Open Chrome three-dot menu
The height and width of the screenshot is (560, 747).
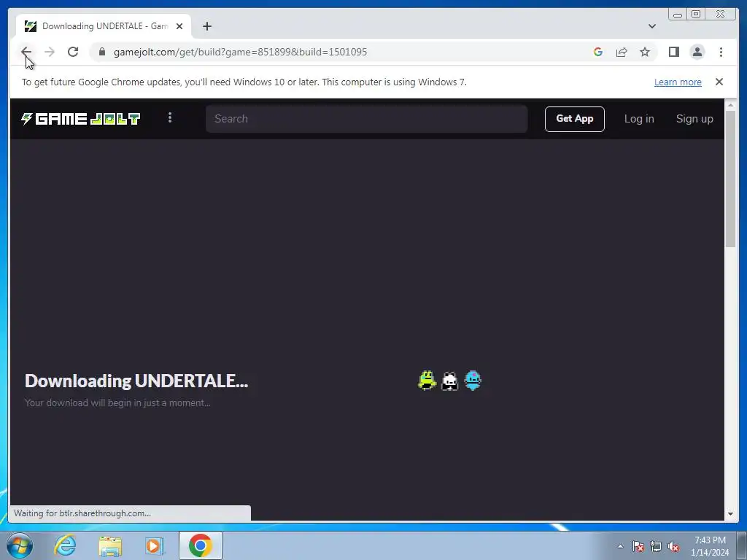point(721,52)
